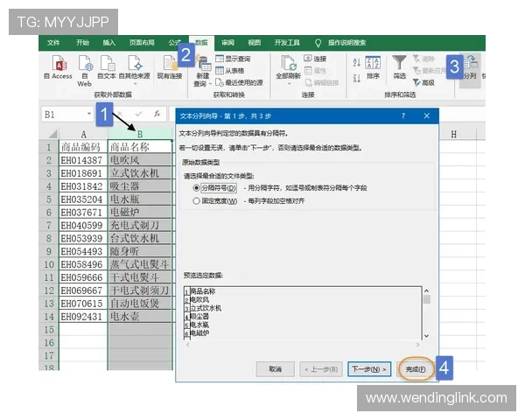This screenshot has height=420, width=525.
Task: Click the 分列 text-to-columns icon
Action: tap(470, 69)
